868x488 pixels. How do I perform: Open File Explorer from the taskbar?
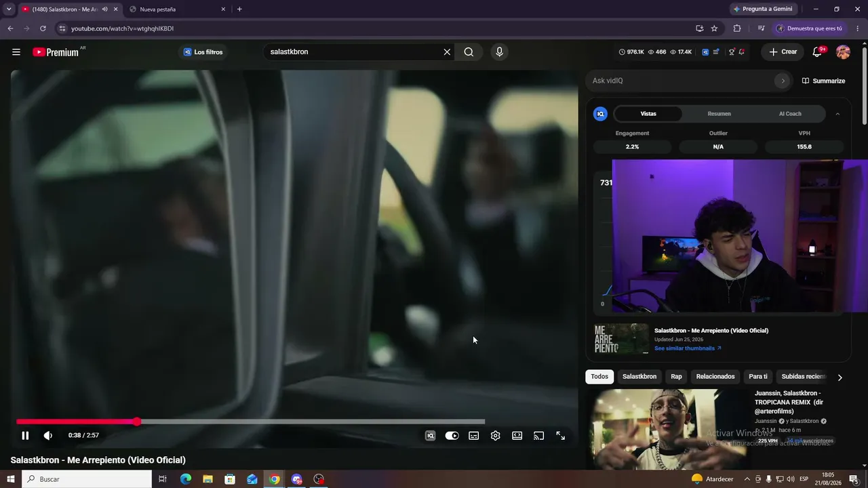(208, 479)
